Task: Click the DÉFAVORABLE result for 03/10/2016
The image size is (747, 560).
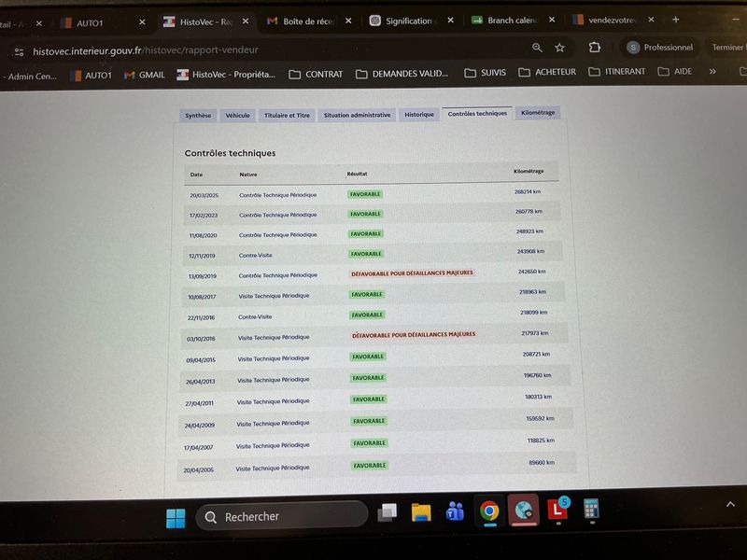Action: (414, 335)
